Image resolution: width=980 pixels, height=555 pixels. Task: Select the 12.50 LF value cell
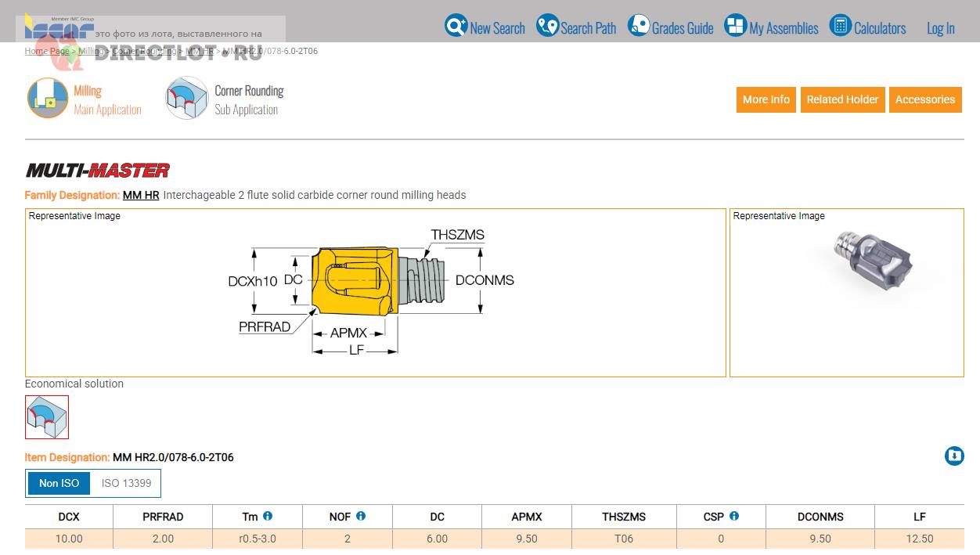point(920,539)
